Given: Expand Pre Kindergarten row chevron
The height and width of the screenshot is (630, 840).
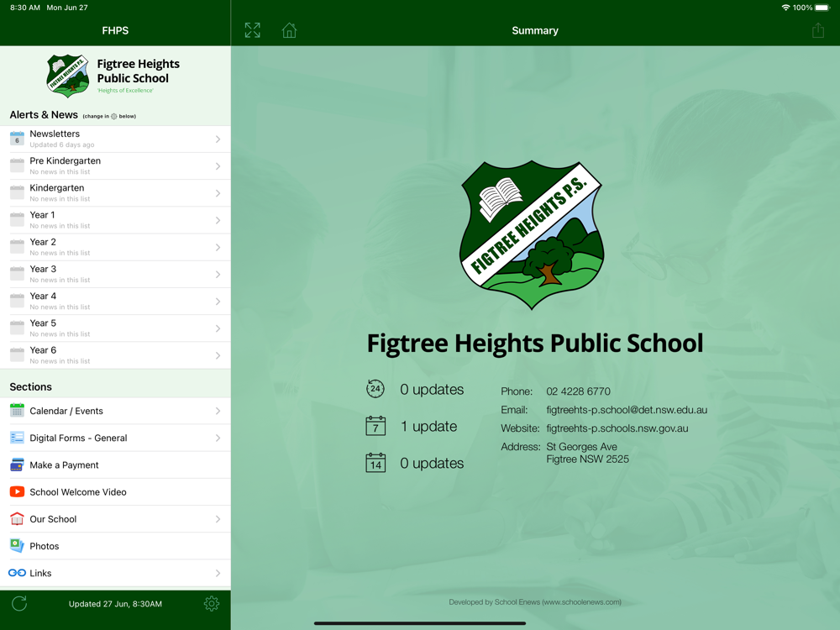Looking at the screenshot, I should click(218, 166).
